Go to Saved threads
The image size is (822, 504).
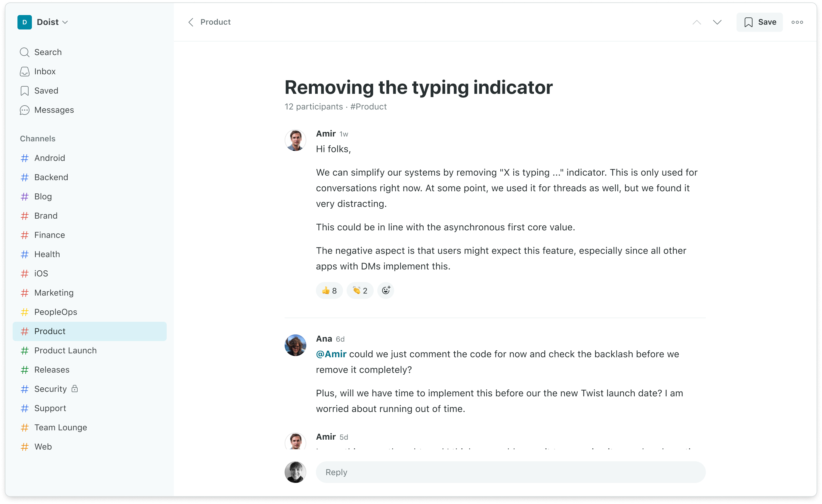click(46, 91)
